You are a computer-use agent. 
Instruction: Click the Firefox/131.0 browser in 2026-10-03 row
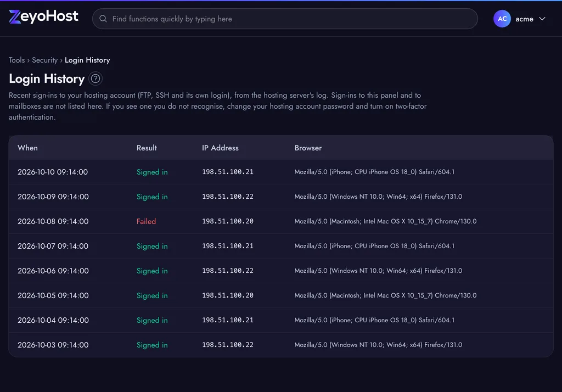click(378, 345)
